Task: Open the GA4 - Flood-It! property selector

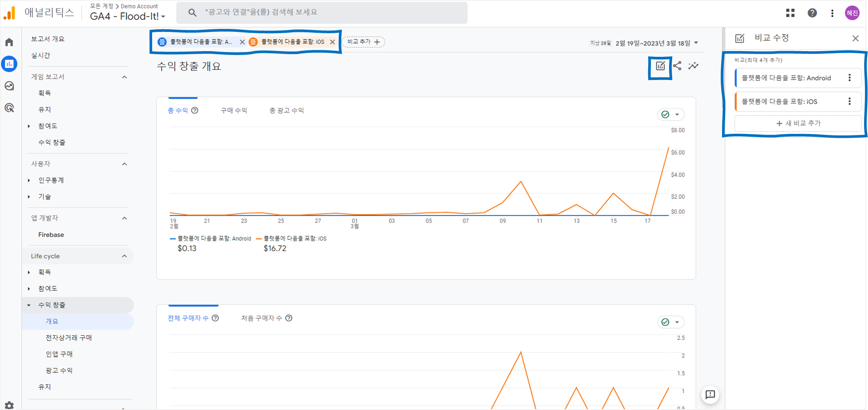Action: (x=128, y=17)
